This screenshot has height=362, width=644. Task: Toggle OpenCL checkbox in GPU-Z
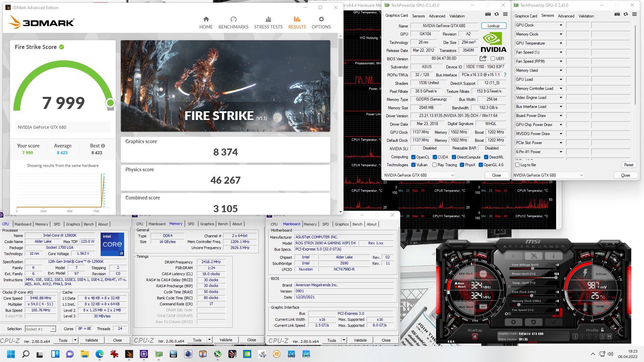point(414,157)
